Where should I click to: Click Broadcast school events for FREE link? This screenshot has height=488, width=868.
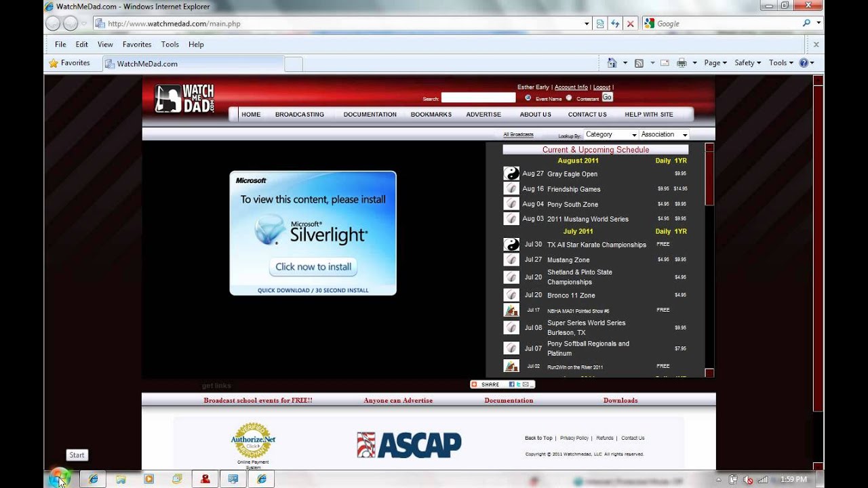pos(258,400)
